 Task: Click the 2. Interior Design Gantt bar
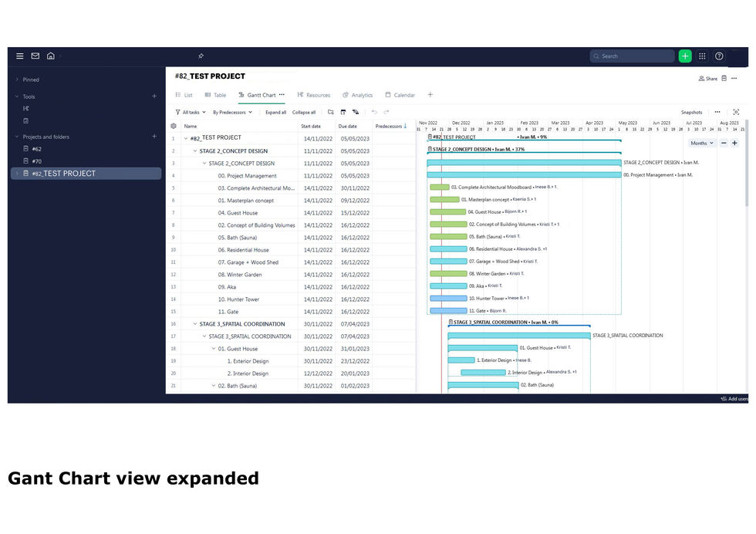(483, 373)
